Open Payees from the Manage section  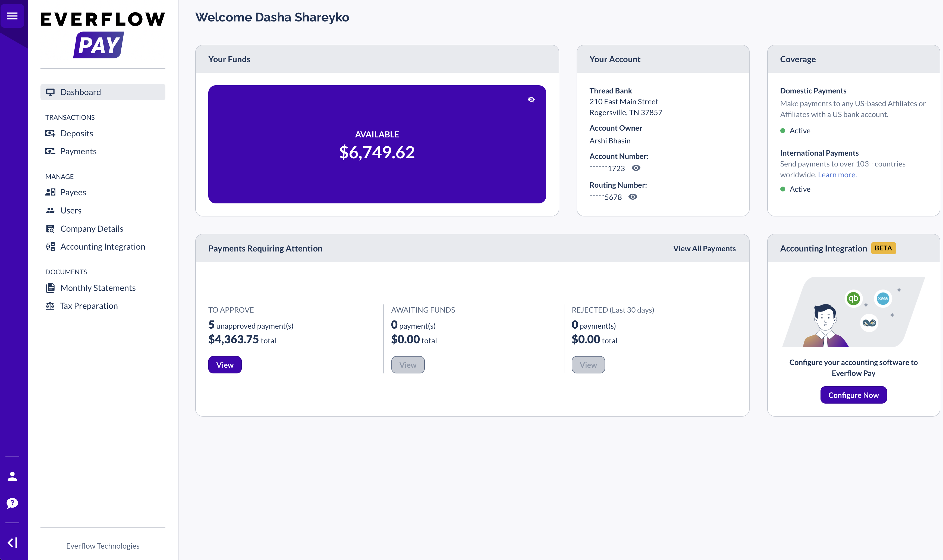point(51,192)
